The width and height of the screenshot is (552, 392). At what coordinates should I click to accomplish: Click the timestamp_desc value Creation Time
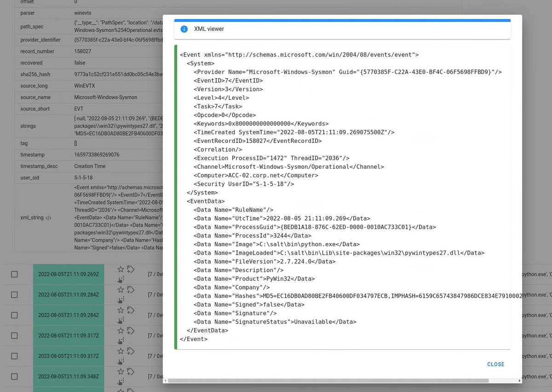(90, 166)
